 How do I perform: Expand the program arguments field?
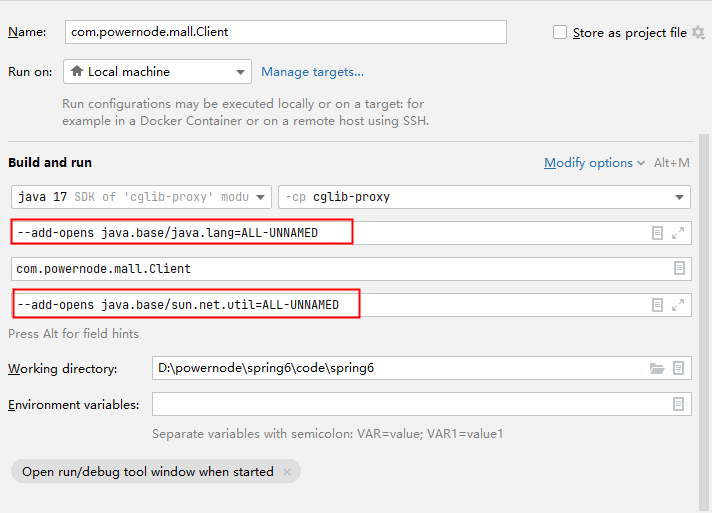pos(678,304)
